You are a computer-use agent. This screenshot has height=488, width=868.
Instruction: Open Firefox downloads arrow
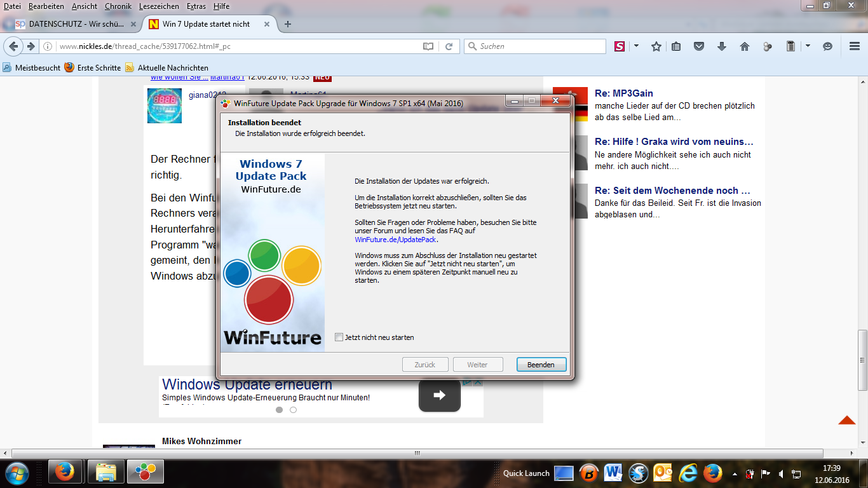coord(722,46)
